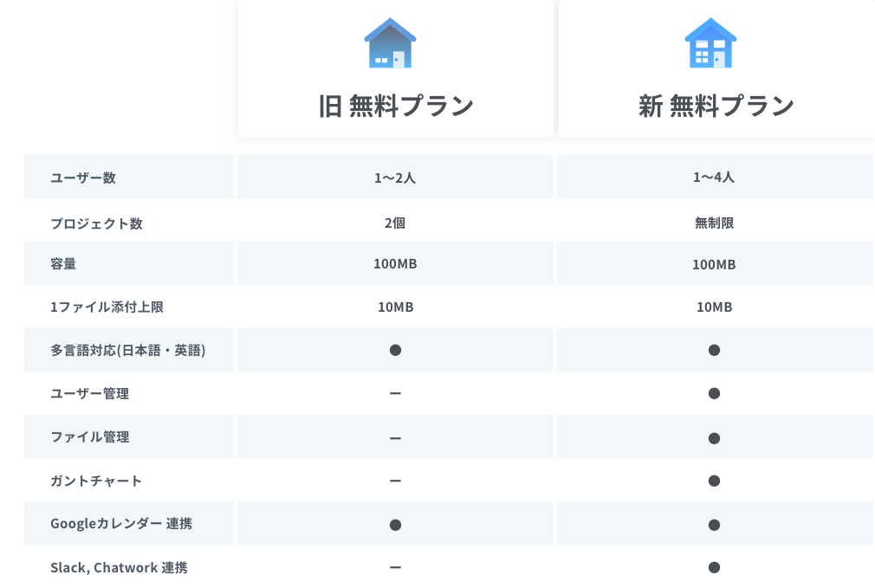Click the 無制限 project value

pyautogui.click(x=714, y=223)
